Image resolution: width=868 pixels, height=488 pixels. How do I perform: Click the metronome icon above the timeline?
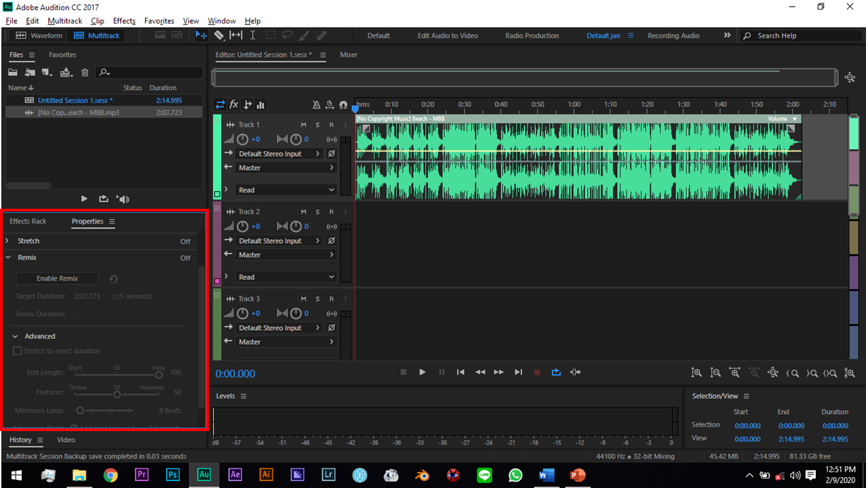click(x=317, y=104)
